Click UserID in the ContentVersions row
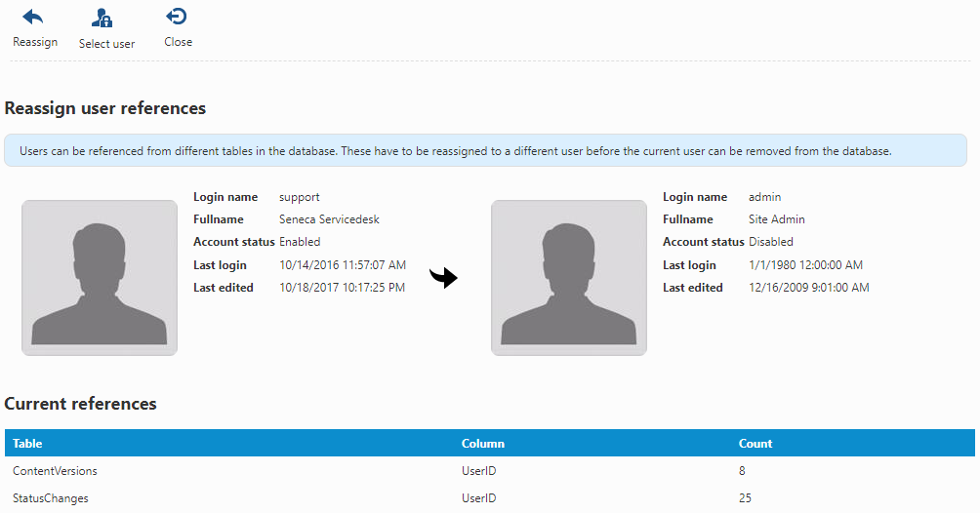 (478, 470)
